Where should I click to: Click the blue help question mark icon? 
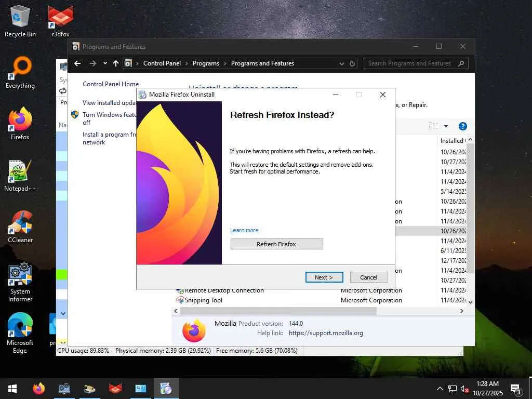(462, 126)
